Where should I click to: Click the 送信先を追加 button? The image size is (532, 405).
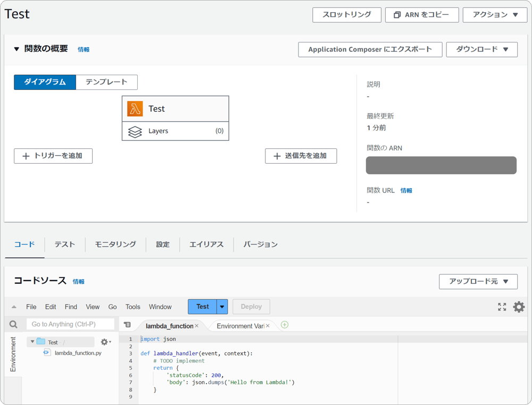pos(301,156)
